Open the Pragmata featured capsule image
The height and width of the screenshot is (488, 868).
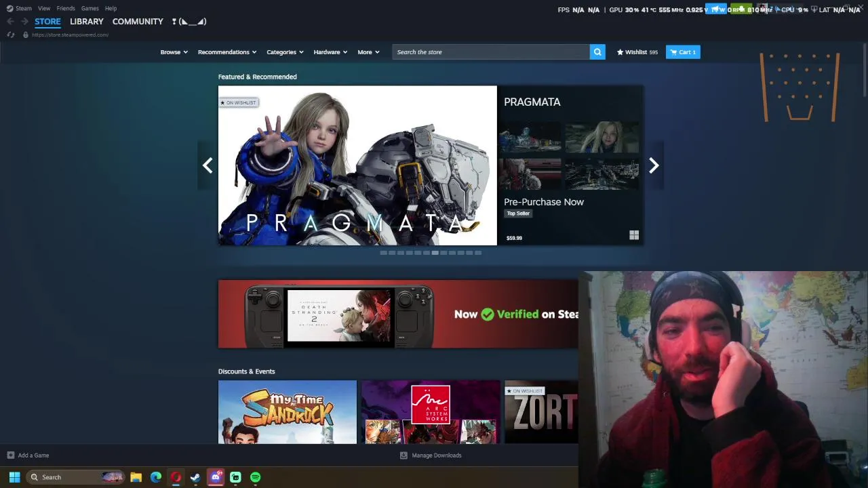pyautogui.click(x=357, y=165)
